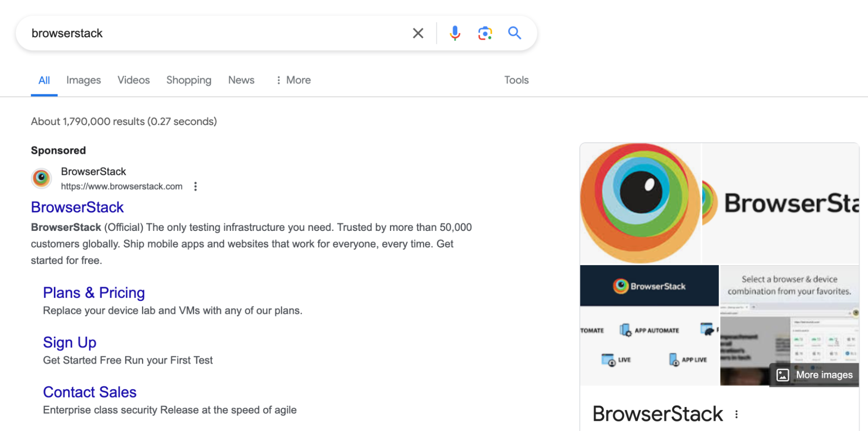The image size is (868, 431).
Task: Open the BrowserStack sponsored headline link
Action: click(x=77, y=207)
